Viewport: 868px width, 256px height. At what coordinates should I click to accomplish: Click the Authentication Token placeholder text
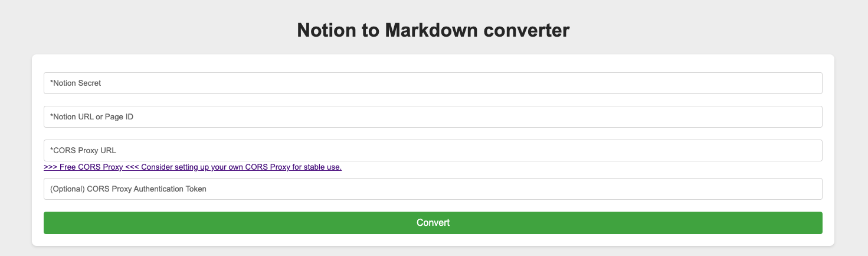pyautogui.click(x=128, y=189)
